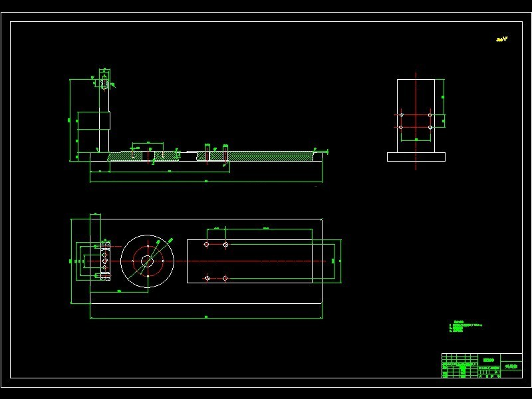Image resolution: width=532 pixels, height=399 pixels.
Task: Click the 夹具体 title cell in title block
Action: click(x=511, y=366)
